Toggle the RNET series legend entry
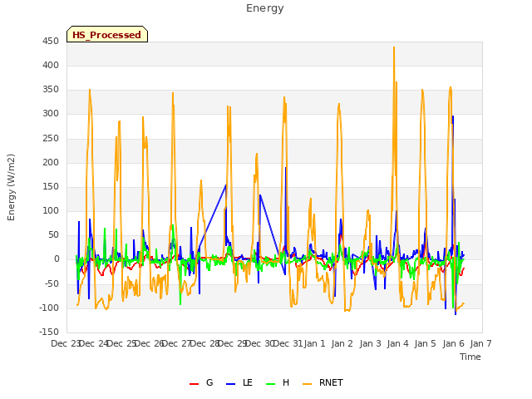This screenshot has height=399, width=532. [x=323, y=382]
